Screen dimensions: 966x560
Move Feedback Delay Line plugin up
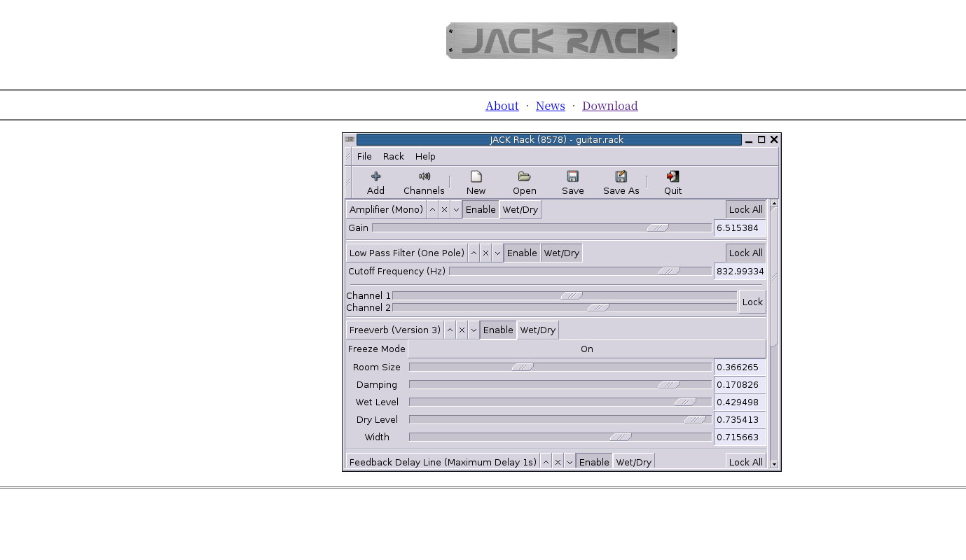546,462
